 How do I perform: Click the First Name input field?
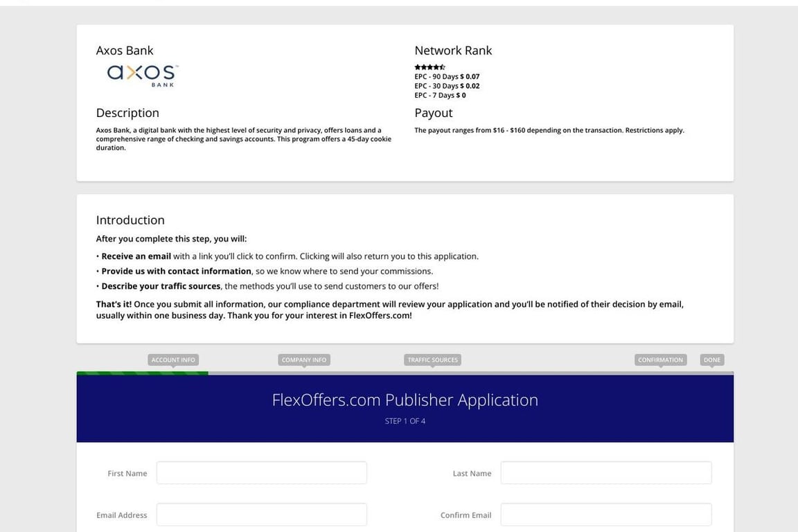pyautogui.click(x=261, y=472)
